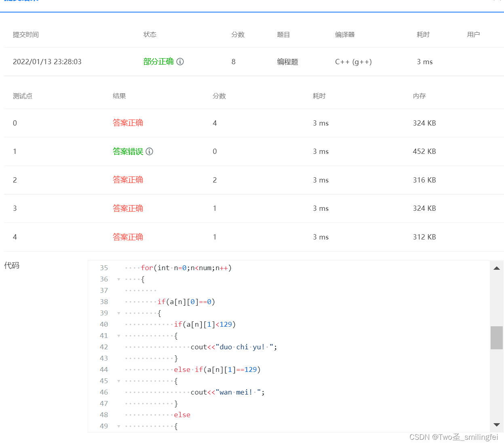Click the score 4 of test point 0

coord(215,123)
